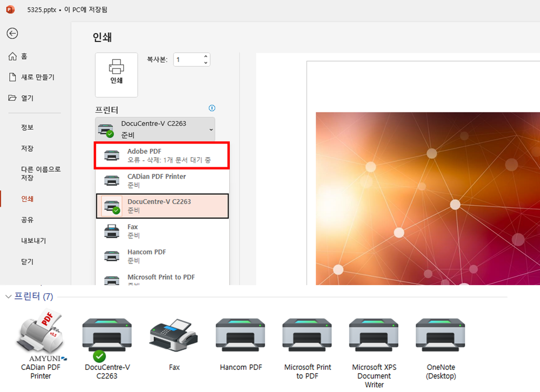Collapse the 프린터 (7) section chevron
The width and height of the screenshot is (540, 392).
pos(8,296)
